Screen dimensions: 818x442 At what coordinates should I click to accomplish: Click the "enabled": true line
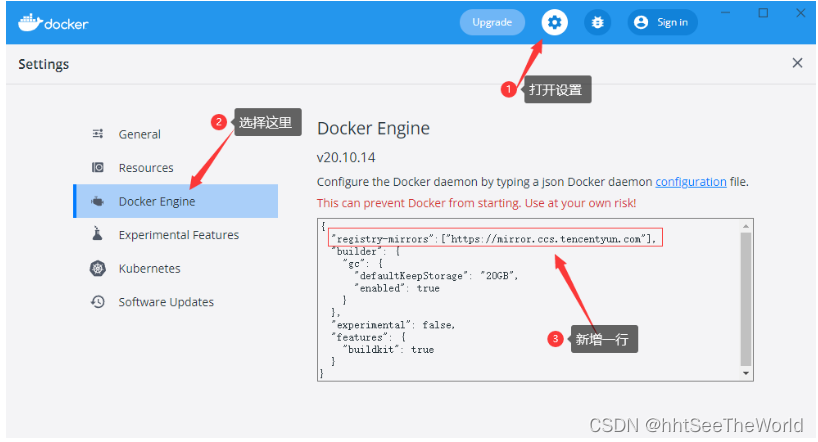click(396, 288)
